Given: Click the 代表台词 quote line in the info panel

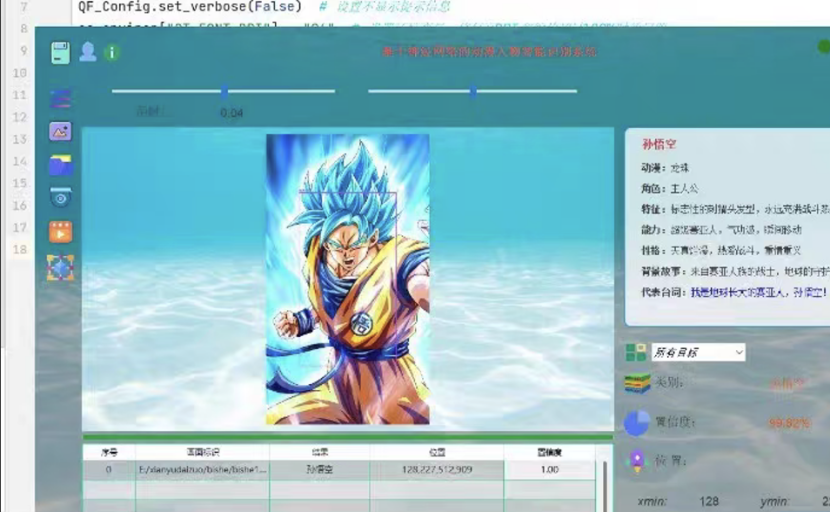Looking at the screenshot, I should (734, 292).
